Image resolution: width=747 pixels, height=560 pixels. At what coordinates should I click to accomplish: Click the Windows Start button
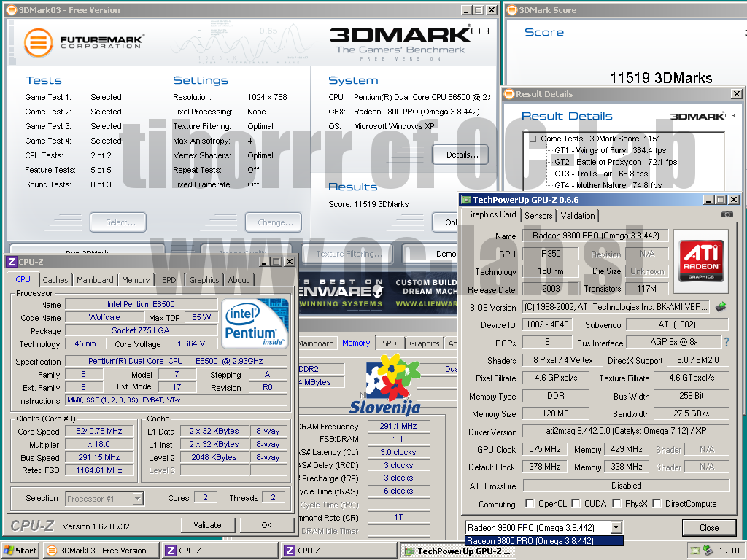(x=20, y=551)
